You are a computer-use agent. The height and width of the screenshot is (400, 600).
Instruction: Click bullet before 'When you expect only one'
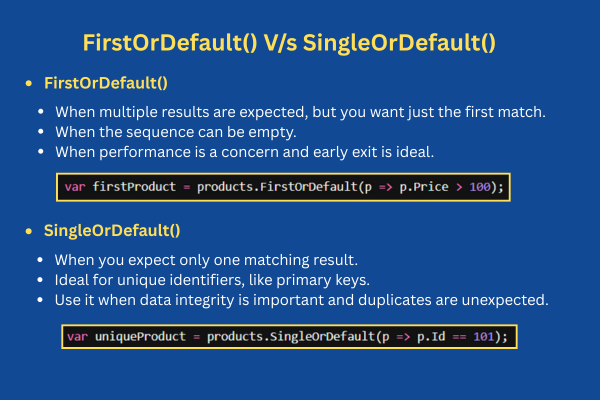pos(40,260)
